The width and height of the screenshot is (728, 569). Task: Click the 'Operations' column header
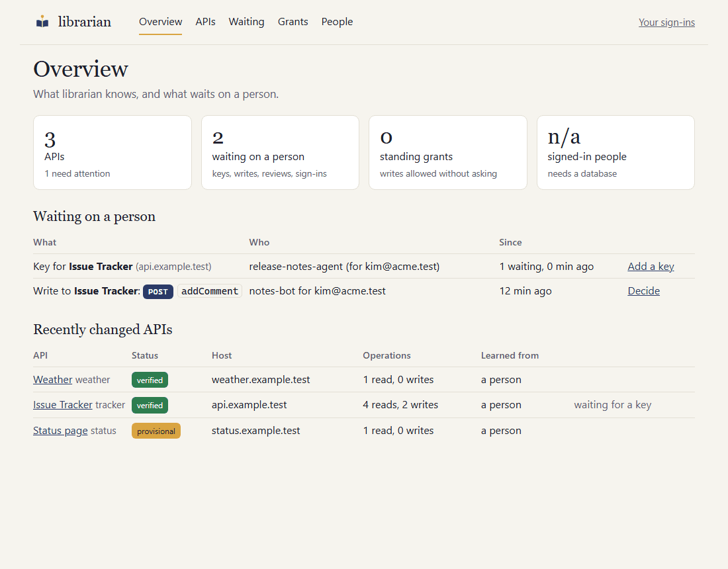387,355
